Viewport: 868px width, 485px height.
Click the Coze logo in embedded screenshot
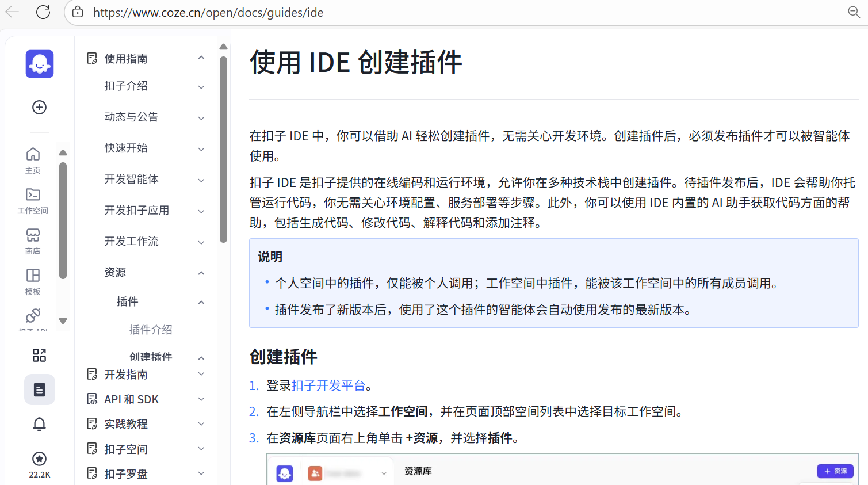pyautogui.click(x=285, y=473)
